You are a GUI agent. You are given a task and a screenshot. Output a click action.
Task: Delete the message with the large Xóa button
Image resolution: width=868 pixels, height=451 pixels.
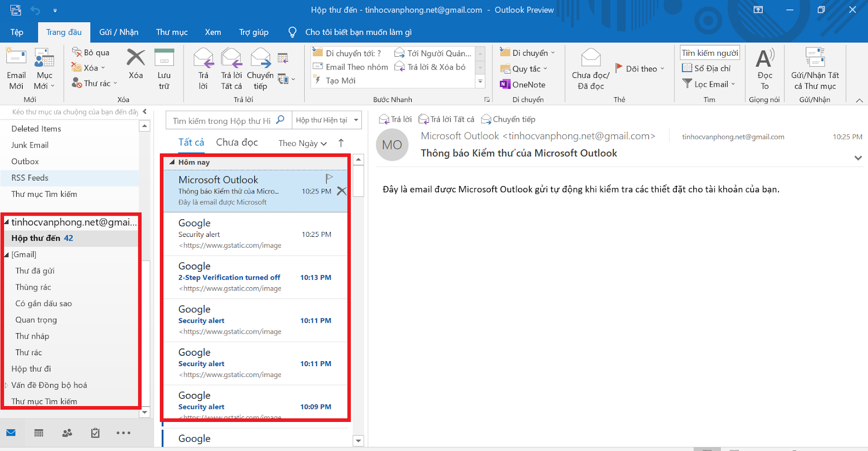(136, 64)
